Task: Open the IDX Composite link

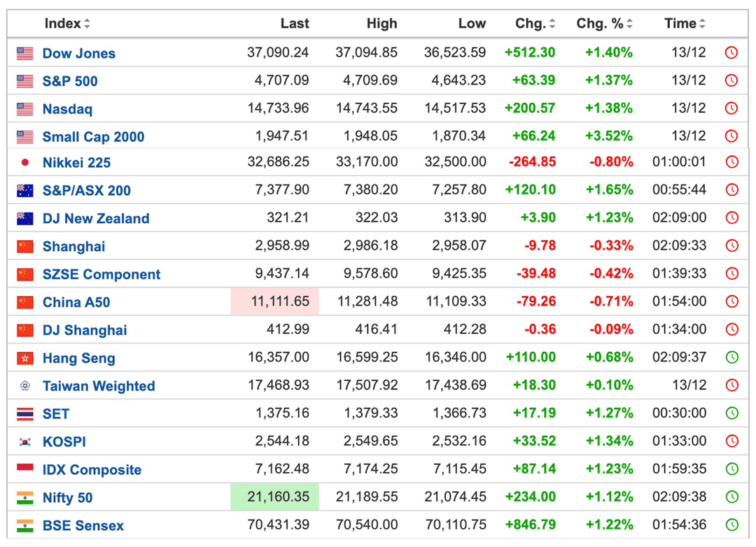Action: tap(92, 470)
